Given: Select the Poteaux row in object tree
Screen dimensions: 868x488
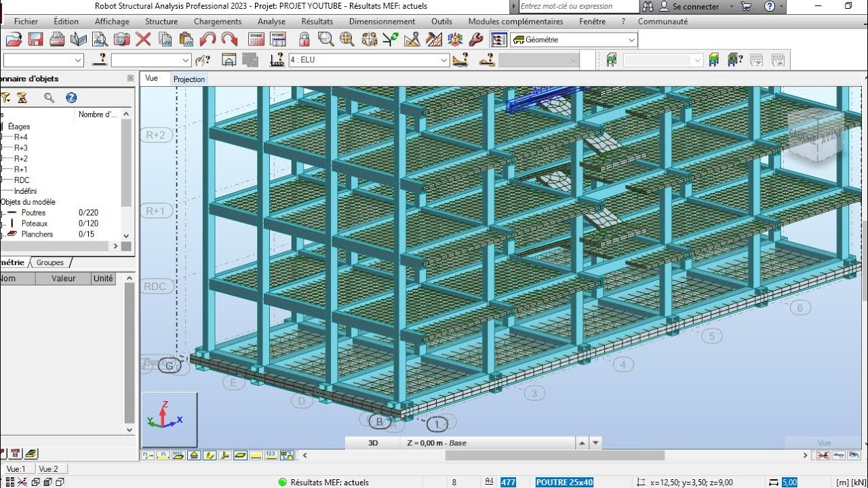Looking at the screenshot, I should (34, 223).
